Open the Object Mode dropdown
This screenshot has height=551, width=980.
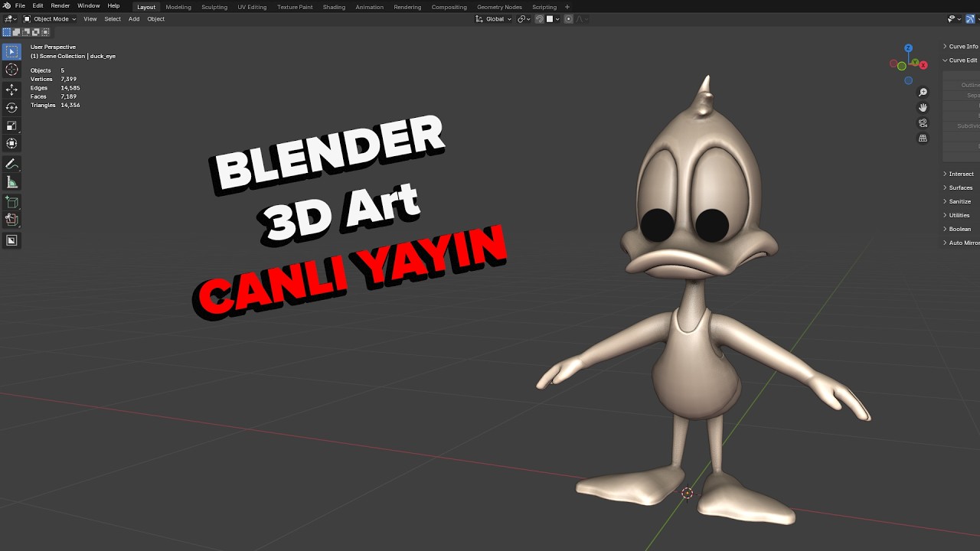tap(51, 19)
